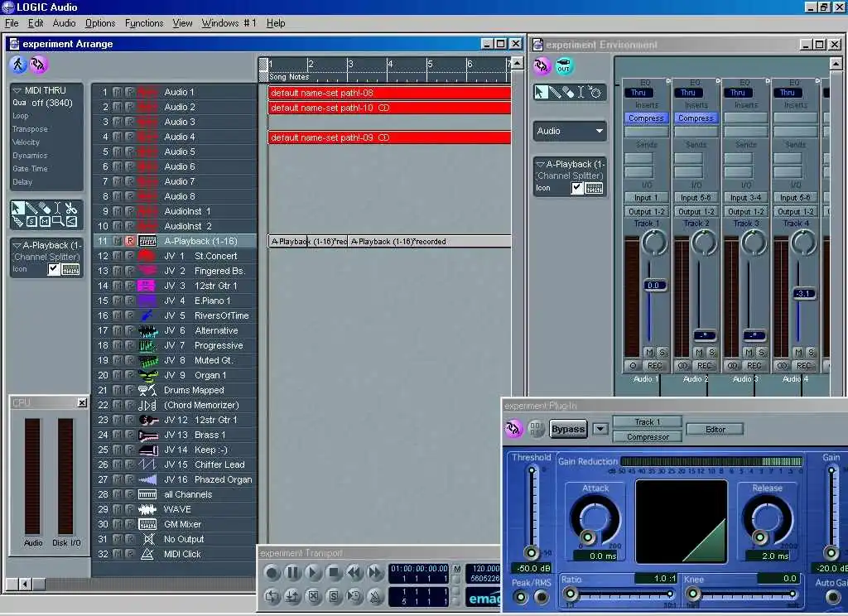Click the Fast Forward button in Transport

click(x=374, y=572)
